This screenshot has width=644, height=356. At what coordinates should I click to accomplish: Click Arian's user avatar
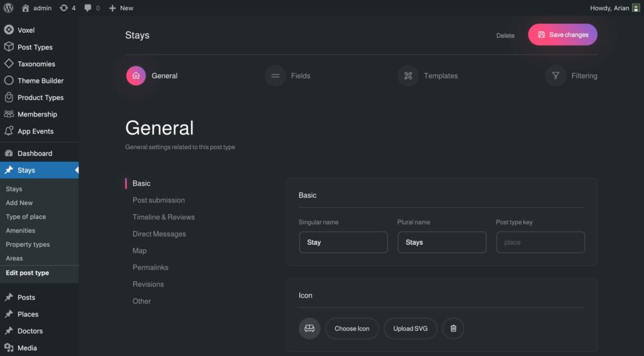(636, 8)
